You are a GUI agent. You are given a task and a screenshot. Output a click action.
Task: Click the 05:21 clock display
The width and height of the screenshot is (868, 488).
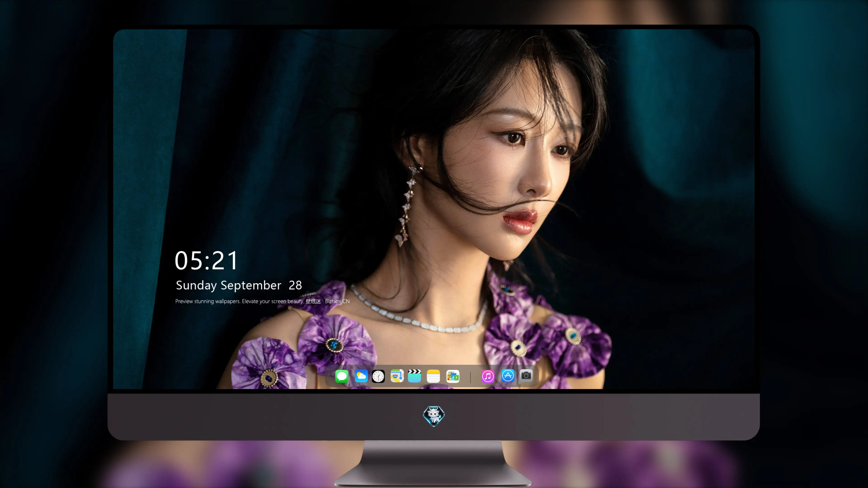[206, 261]
